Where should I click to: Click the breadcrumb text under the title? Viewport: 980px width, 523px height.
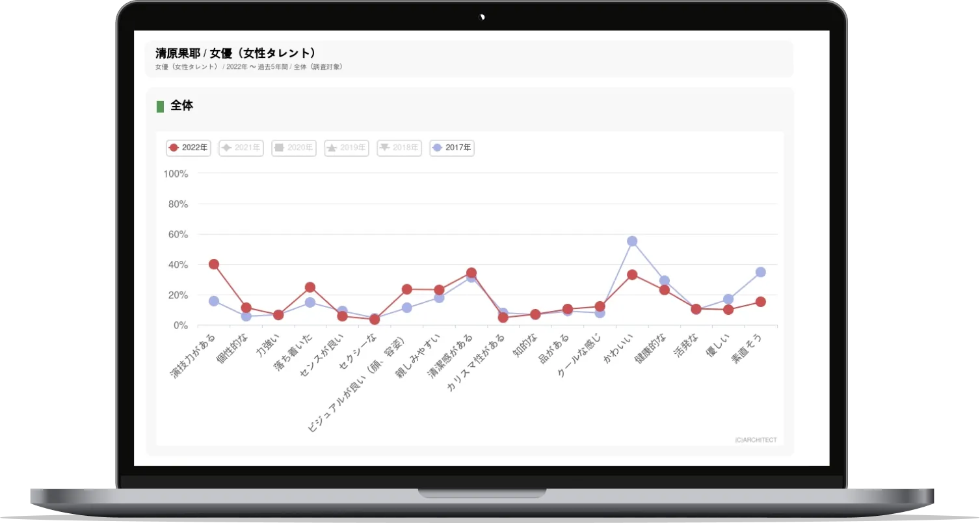pos(248,67)
